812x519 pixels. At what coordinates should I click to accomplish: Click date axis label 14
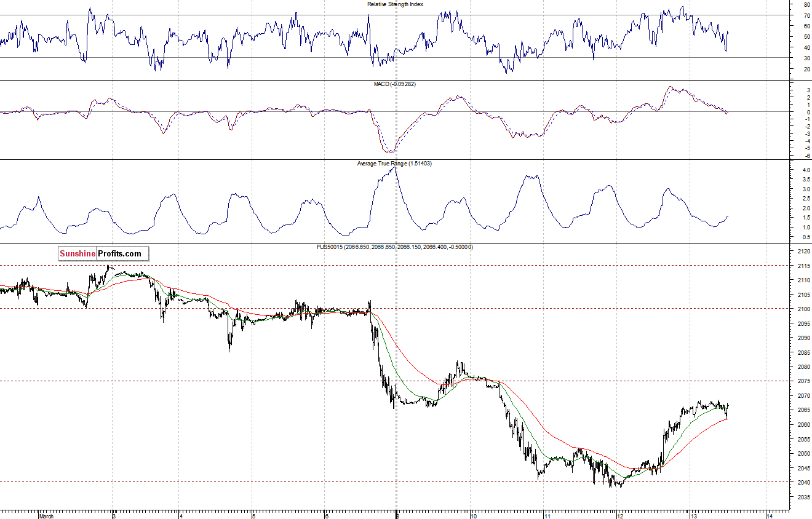pyautogui.click(x=770, y=516)
